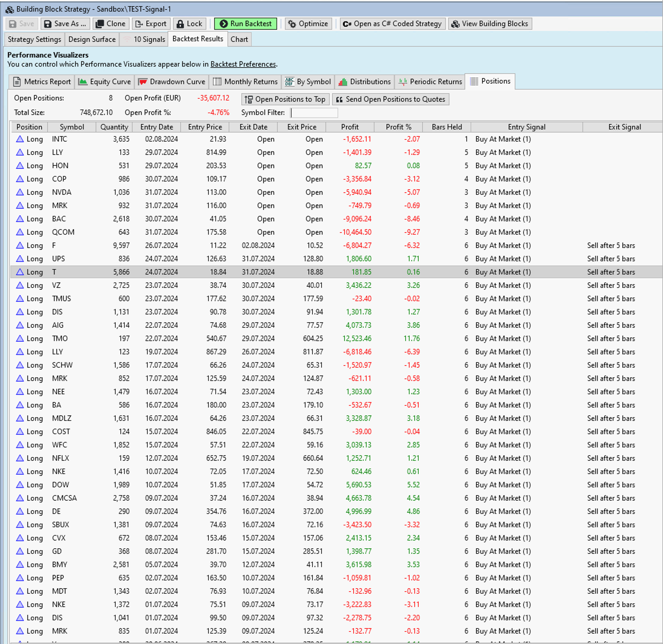The image size is (663, 644).
Task: Click the Long triangle icon on QCOM row
Action: (x=20, y=232)
